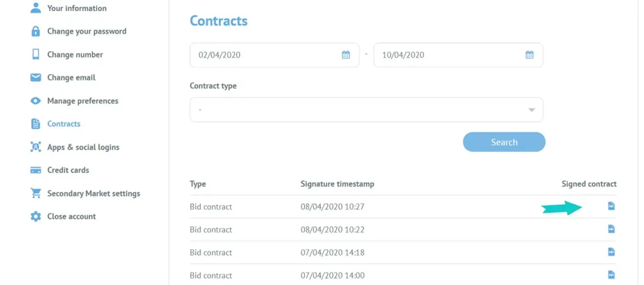Click the padlock icon for Change your password

[36, 32]
